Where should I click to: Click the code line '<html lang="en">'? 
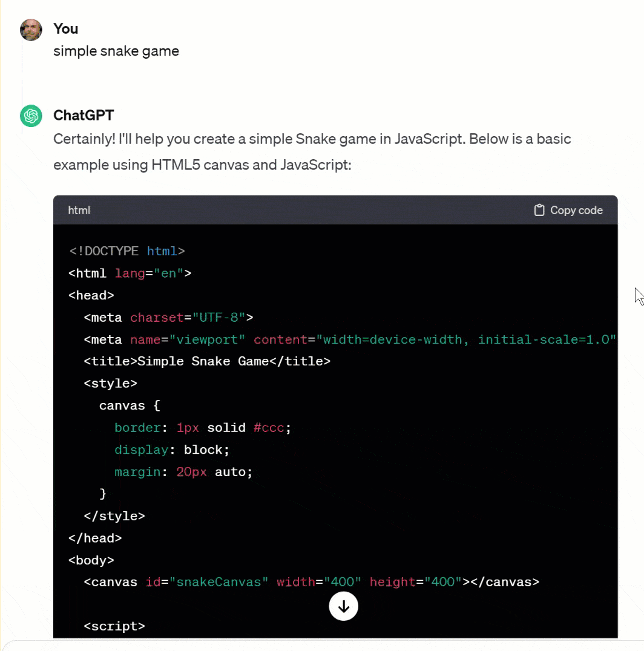pos(130,273)
